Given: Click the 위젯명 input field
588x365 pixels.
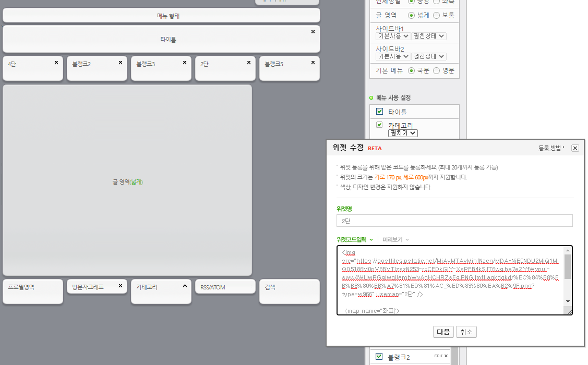Looking at the screenshot, I should click(x=454, y=221).
